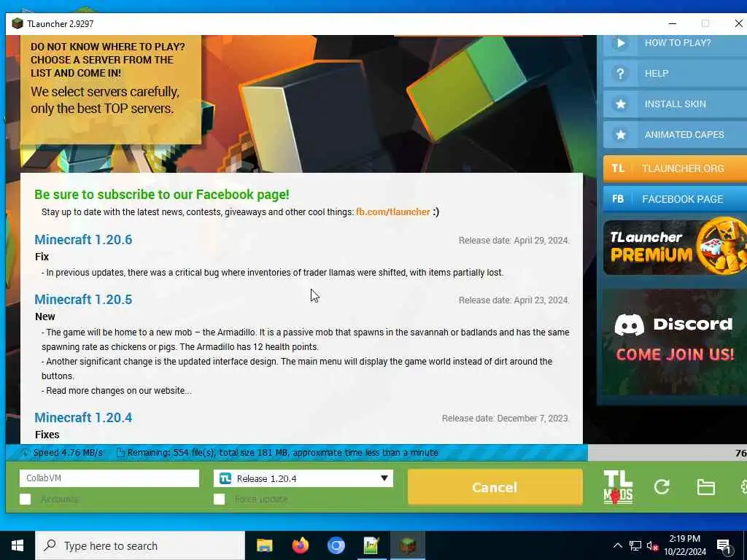The image size is (747, 560).
Task: Toggle the Accounts checkbox
Action: [x=26, y=499]
